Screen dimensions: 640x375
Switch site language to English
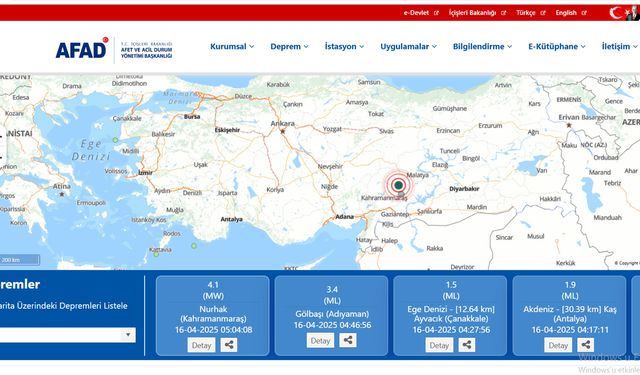coord(566,13)
